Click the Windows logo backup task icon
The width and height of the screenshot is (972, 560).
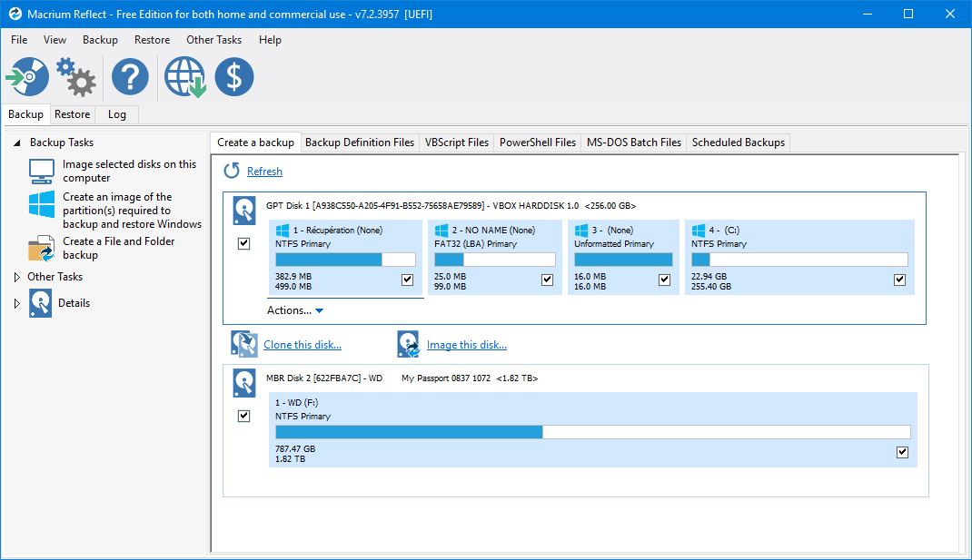(42, 204)
